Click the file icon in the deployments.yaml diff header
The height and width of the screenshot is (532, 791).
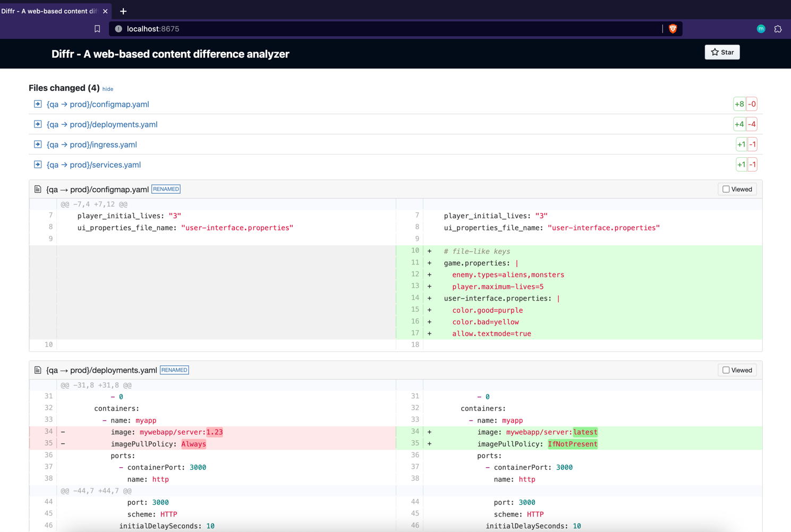[x=38, y=370]
